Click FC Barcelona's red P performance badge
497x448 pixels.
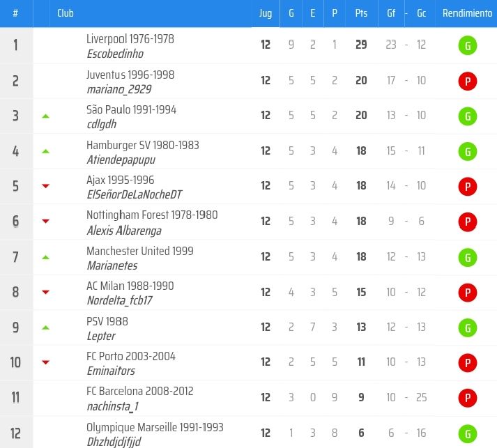pos(467,398)
